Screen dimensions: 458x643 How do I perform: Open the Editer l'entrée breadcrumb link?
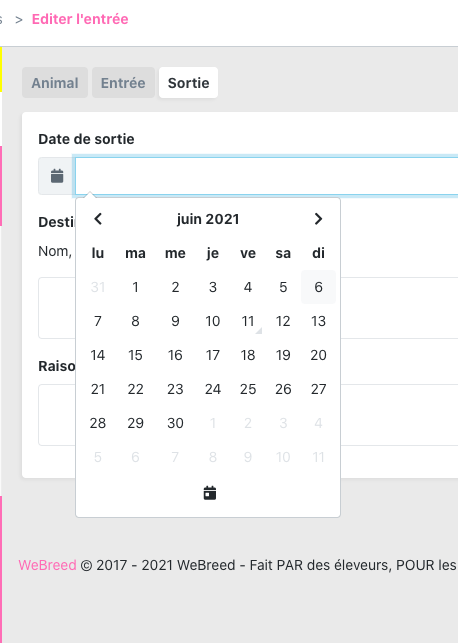pos(80,19)
